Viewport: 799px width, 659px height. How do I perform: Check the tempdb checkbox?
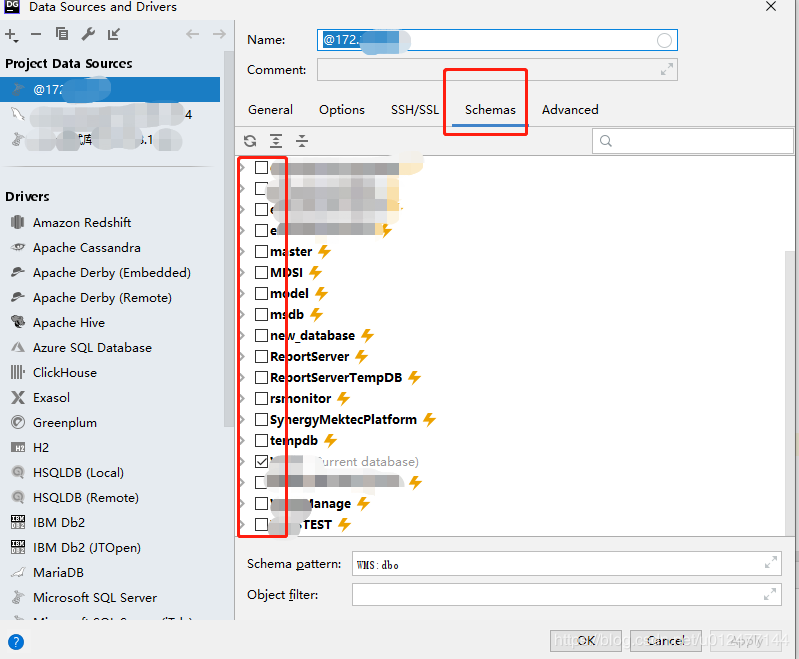click(x=261, y=440)
